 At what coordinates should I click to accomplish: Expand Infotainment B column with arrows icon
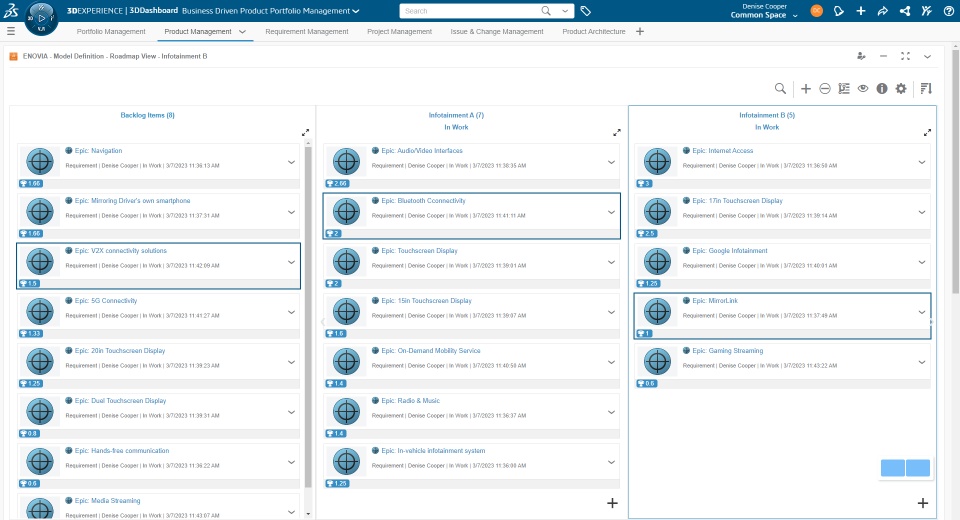928,132
